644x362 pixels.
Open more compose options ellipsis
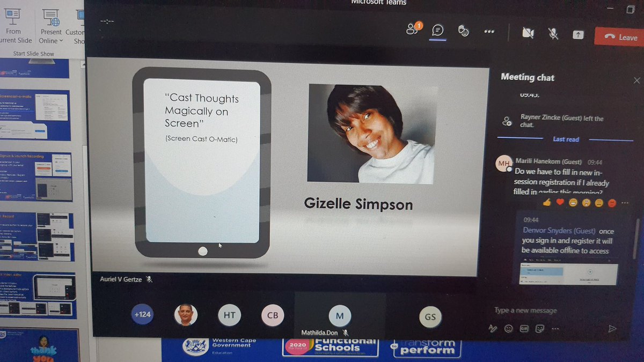[554, 329]
